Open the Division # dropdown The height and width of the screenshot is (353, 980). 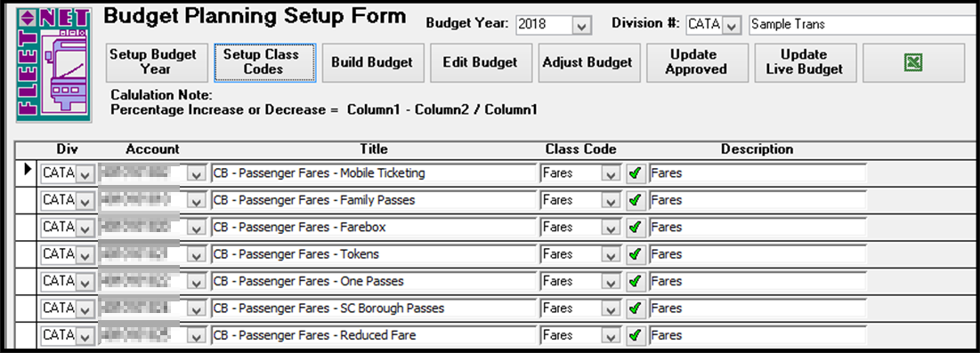click(733, 24)
